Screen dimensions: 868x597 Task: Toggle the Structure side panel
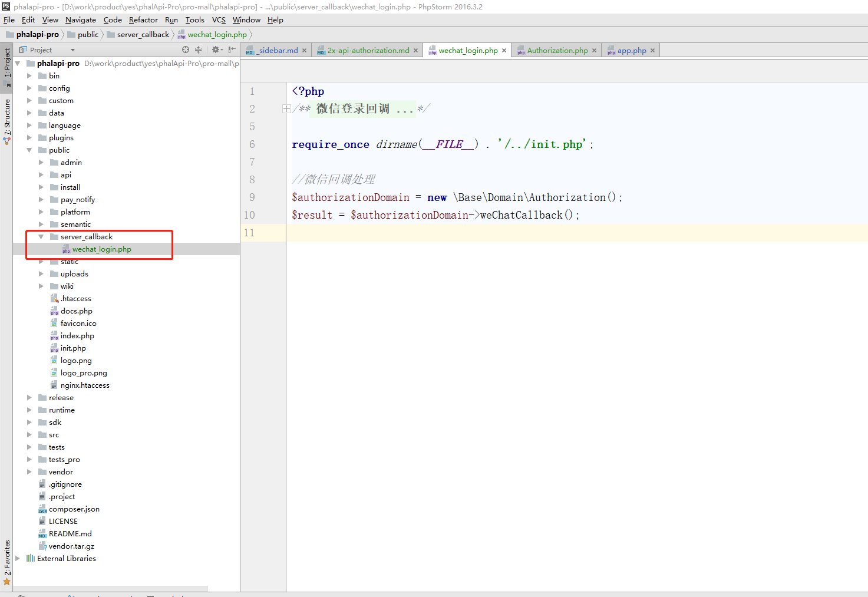[x=7, y=121]
